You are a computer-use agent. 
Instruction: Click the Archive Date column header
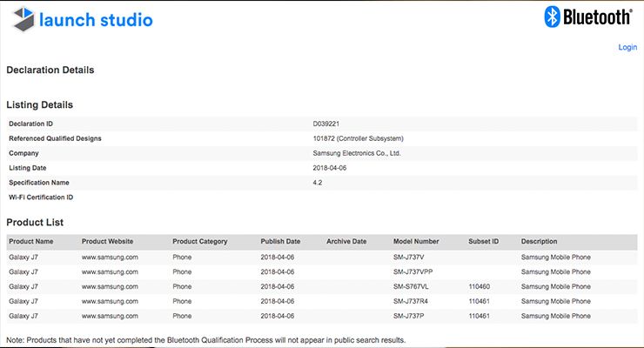click(x=346, y=241)
